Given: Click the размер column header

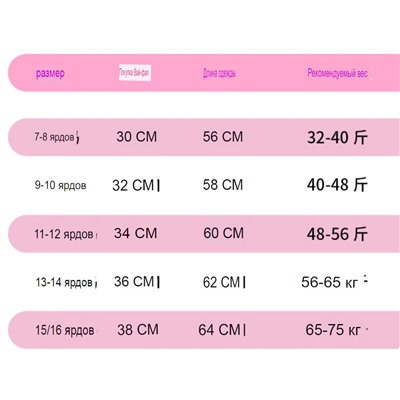Looking at the screenshot, I should pyautogui.click(x=50, y=74).
